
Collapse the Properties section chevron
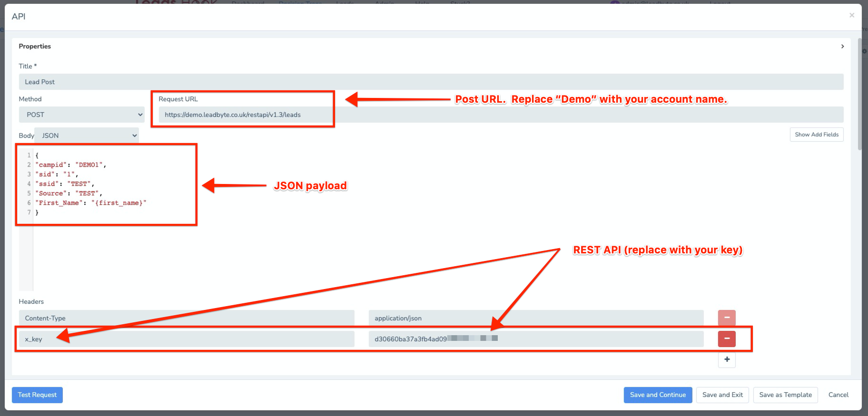point(842,46)
